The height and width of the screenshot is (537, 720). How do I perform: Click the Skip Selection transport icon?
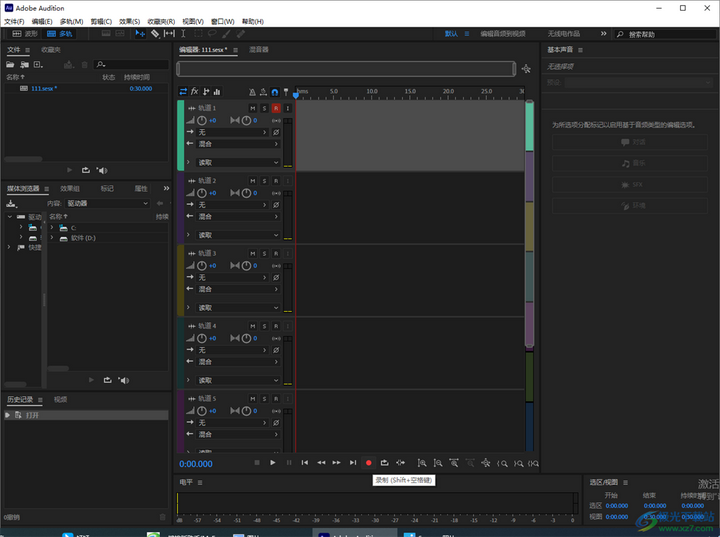(x=400, y=463)
